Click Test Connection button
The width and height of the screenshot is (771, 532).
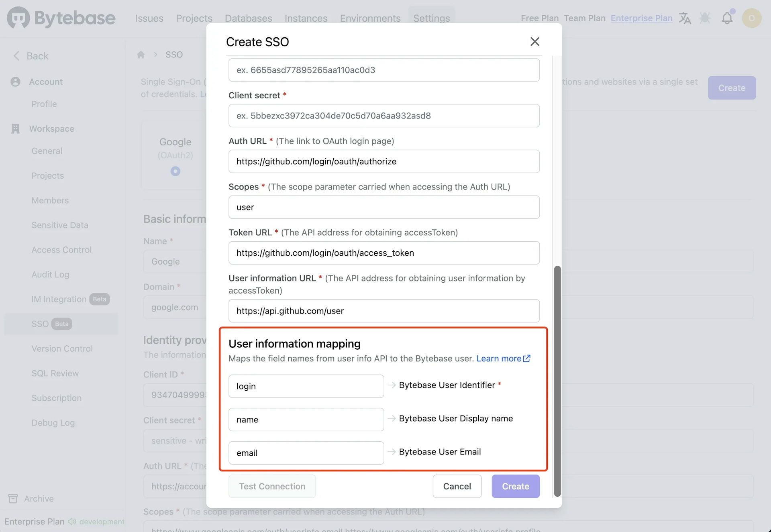(272, 486)
